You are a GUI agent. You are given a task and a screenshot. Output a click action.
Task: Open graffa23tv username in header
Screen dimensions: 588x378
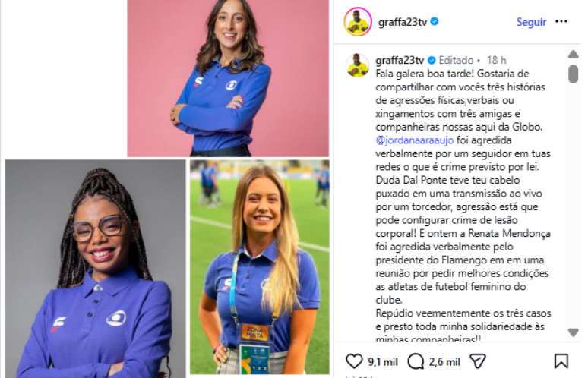coord(403,22)
